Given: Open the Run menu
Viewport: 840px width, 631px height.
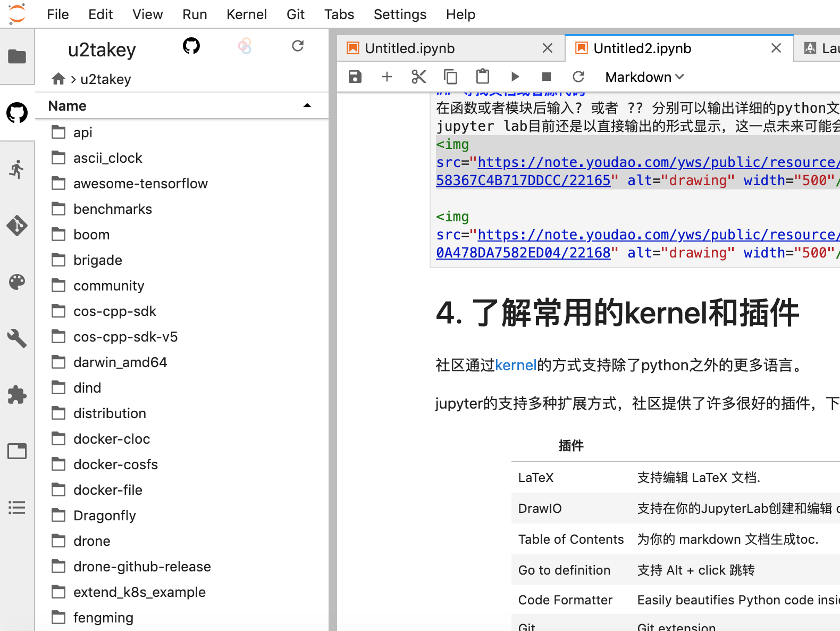Looking at the screenshot, I should 195,14.
